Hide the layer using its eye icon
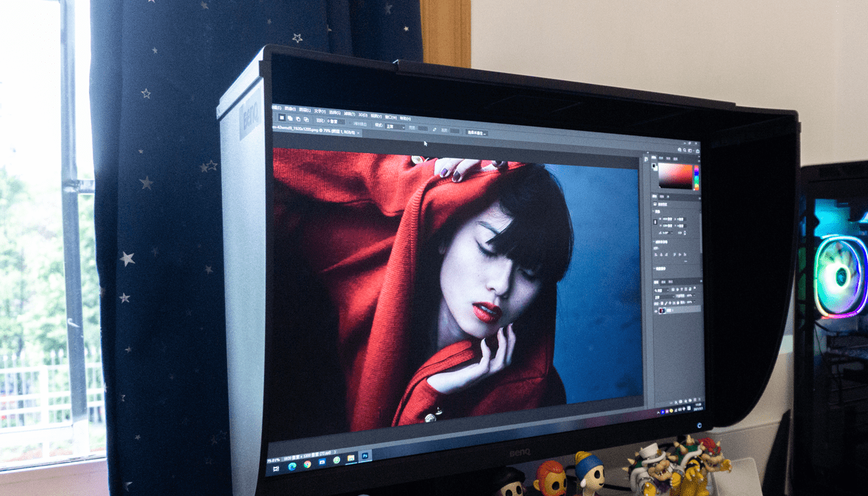 (x=656, y=310)
